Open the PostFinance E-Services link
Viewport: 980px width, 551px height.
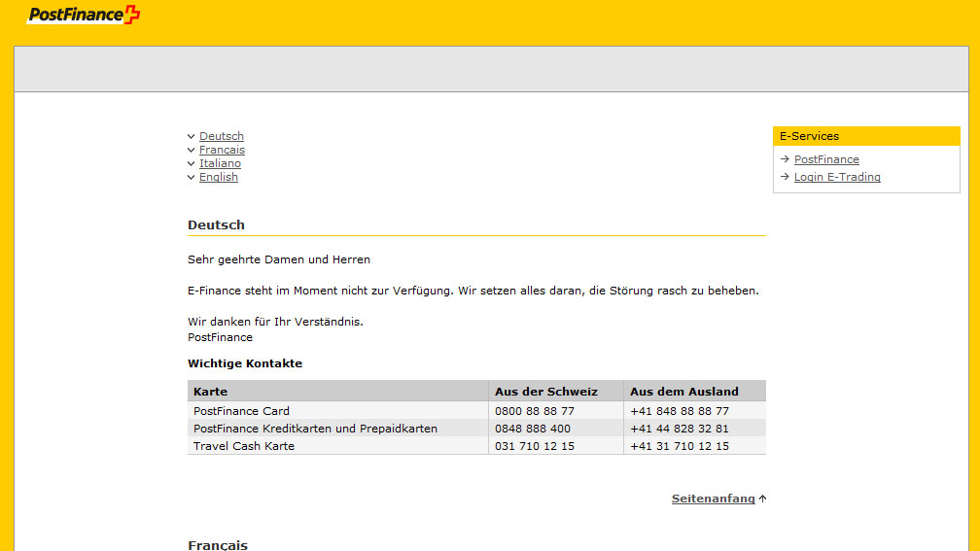click(x=826, y=159)
